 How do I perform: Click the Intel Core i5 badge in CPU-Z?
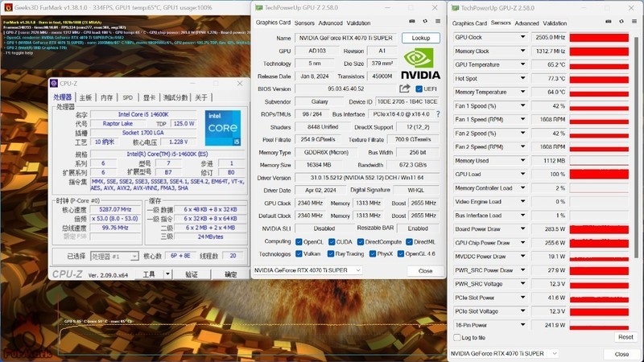[x=220, y=127]
